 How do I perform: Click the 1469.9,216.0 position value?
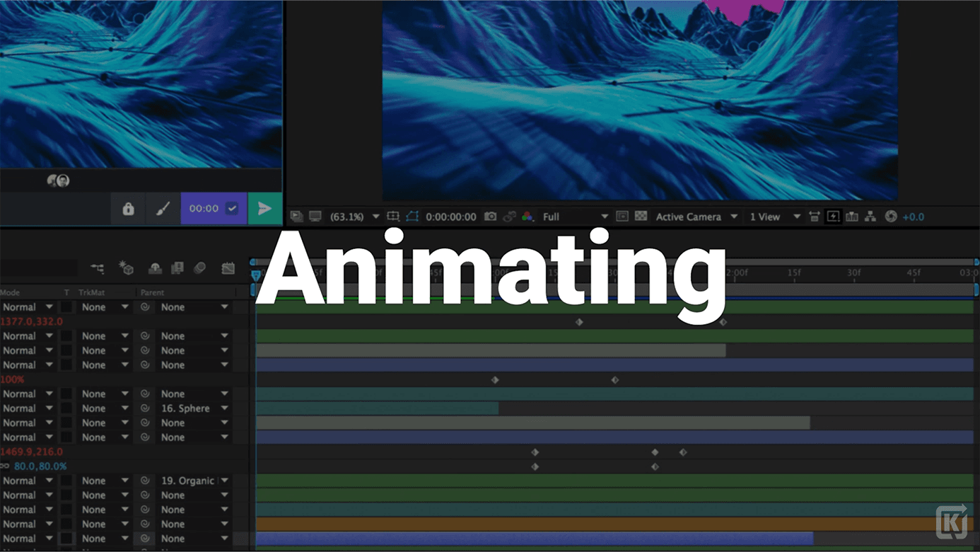[x=31, y=452]
